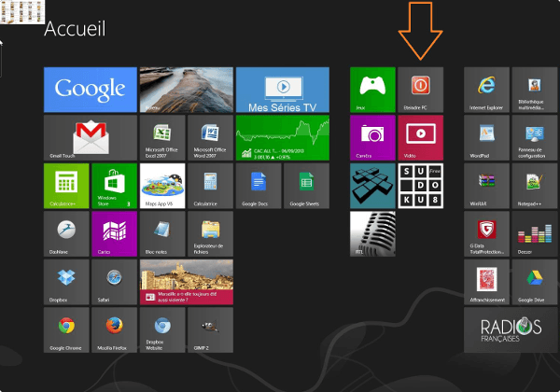Open Google Drive tile
This screenshot has height=392, width=560.
click(x=535, y=282)
